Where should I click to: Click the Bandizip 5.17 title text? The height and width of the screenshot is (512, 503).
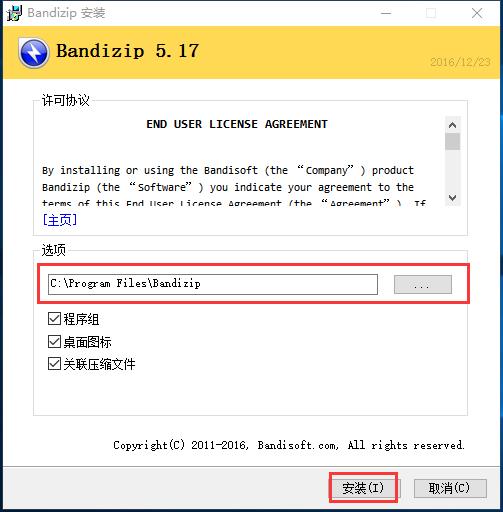coord(128,51)
